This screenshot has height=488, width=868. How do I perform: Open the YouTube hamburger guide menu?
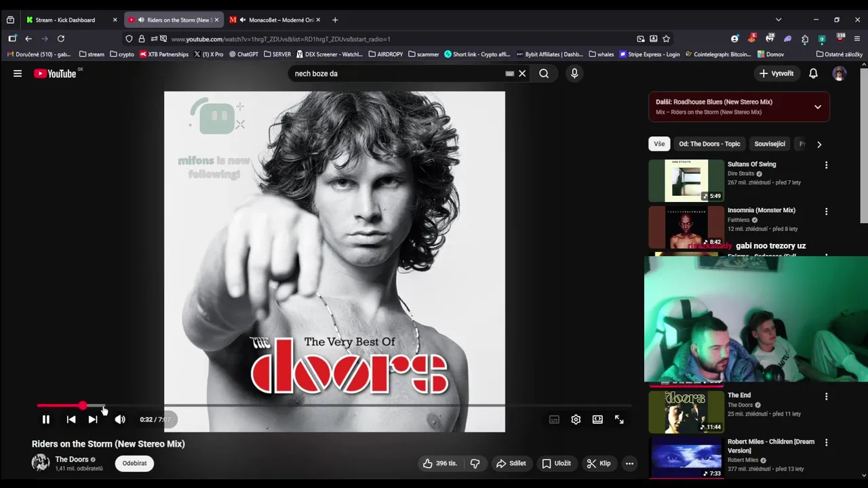18,73
